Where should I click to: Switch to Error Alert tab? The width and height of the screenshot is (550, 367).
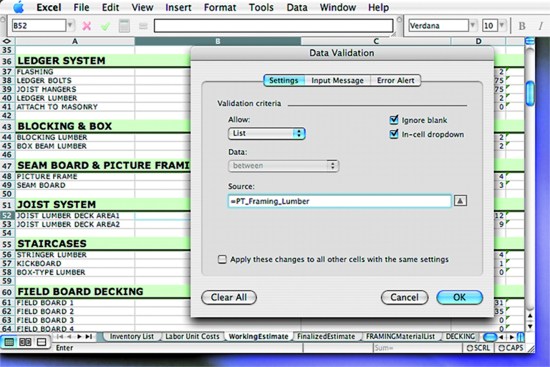click(396, 80)
